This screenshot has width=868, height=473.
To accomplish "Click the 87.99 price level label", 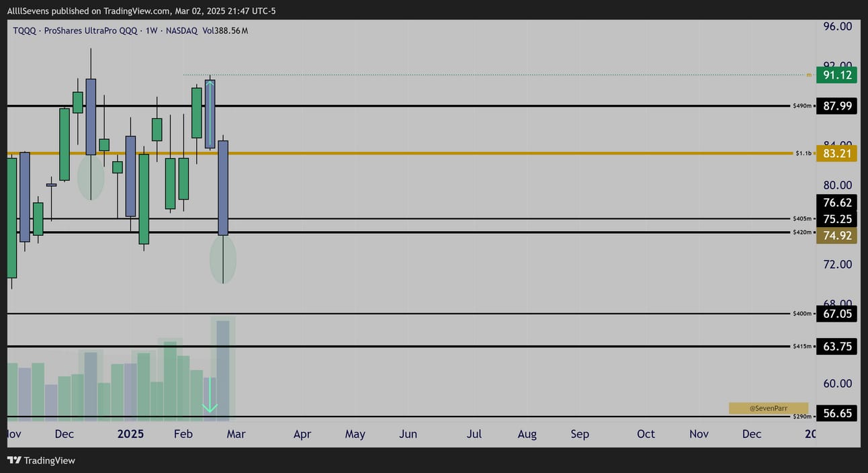I will pos(836,105).
